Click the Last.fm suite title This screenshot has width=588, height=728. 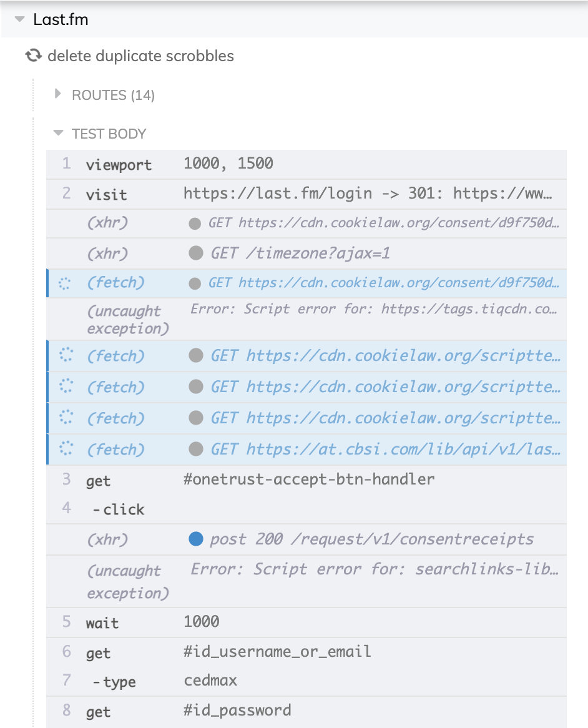point(61,19)
